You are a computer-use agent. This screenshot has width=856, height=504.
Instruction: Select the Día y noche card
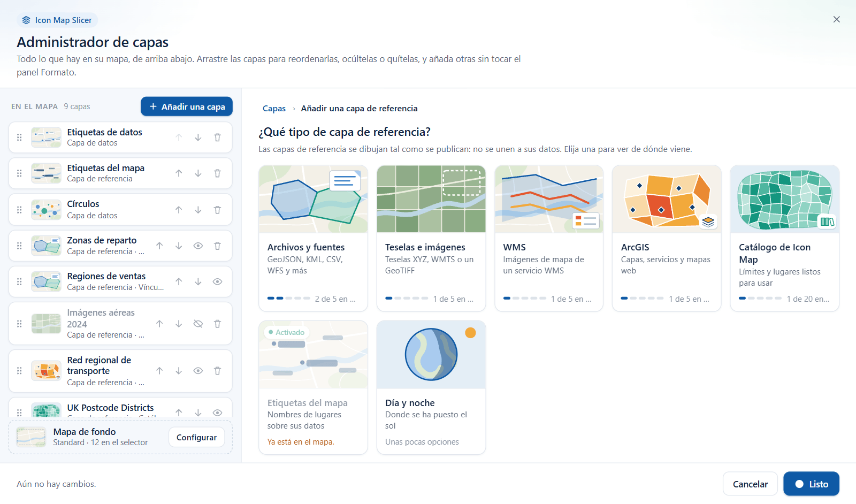[x=431, y=387]
